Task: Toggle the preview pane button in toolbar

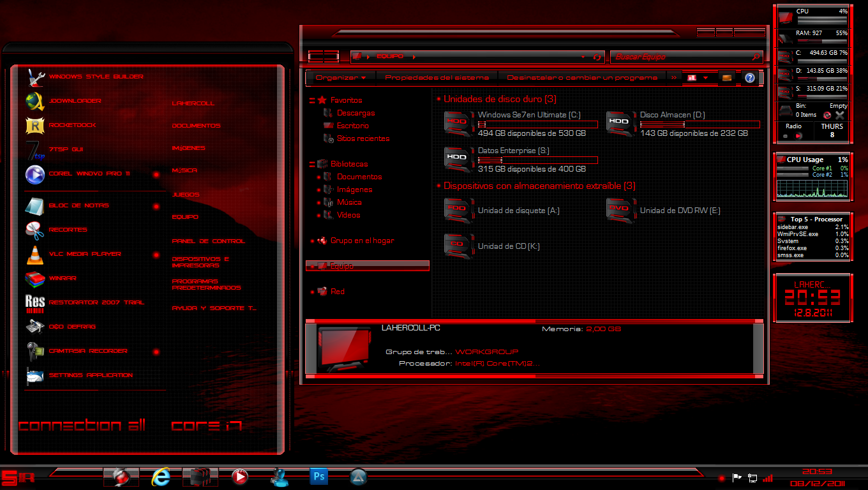Action: click(726, 78)
